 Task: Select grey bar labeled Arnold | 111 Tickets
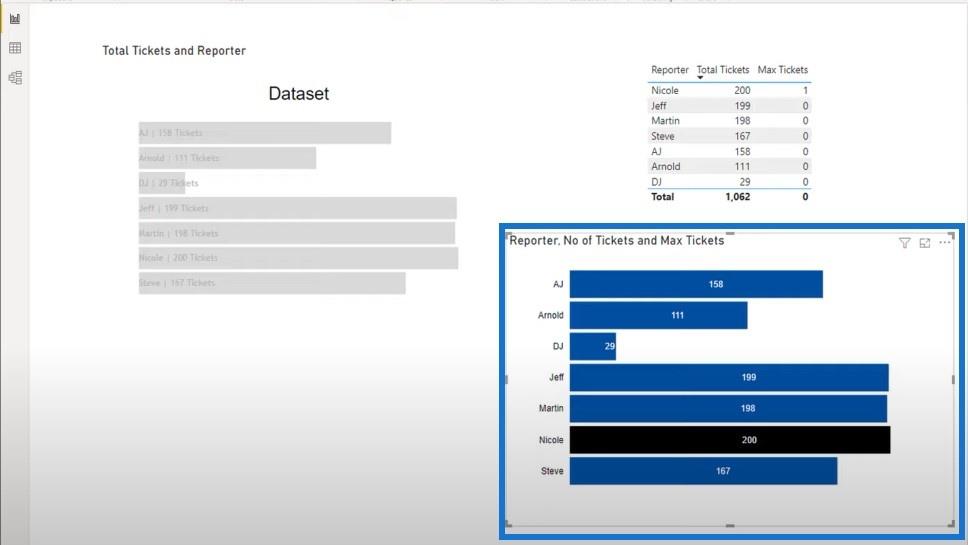227,158
